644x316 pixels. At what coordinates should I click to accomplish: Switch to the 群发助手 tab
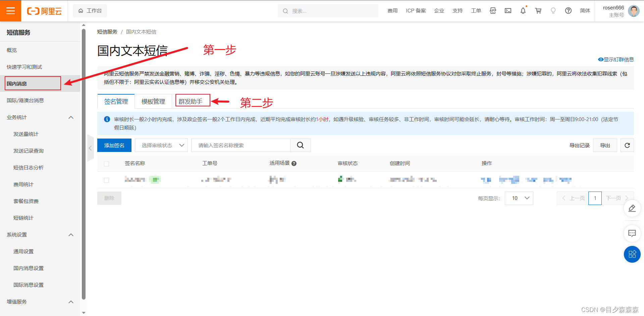pyautogui.click(x=191, y=101)
